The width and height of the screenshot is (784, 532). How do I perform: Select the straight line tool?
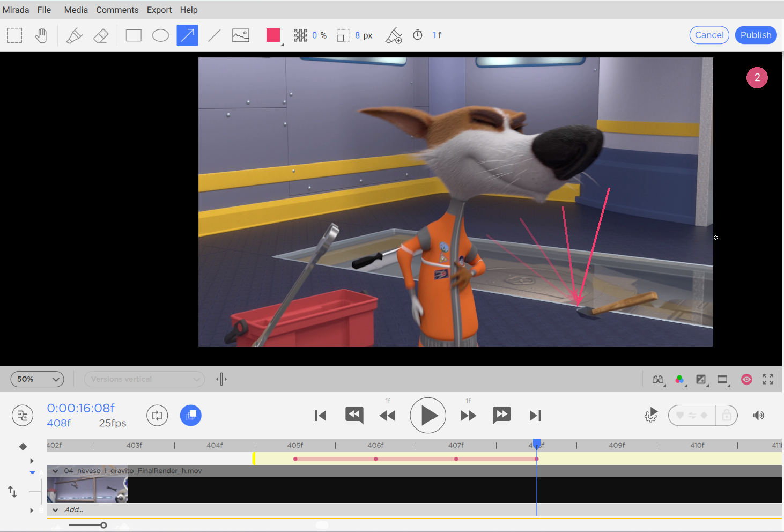pos(214,35)
